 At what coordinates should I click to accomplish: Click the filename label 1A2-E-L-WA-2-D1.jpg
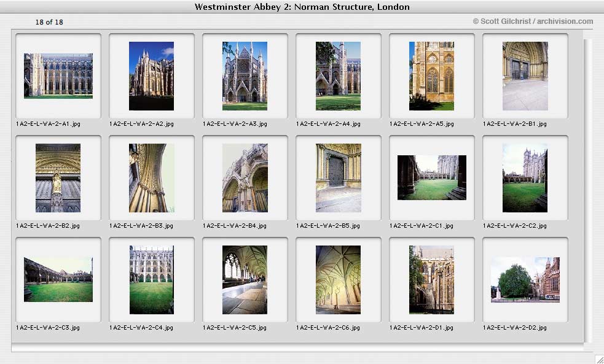click(421, 328)
